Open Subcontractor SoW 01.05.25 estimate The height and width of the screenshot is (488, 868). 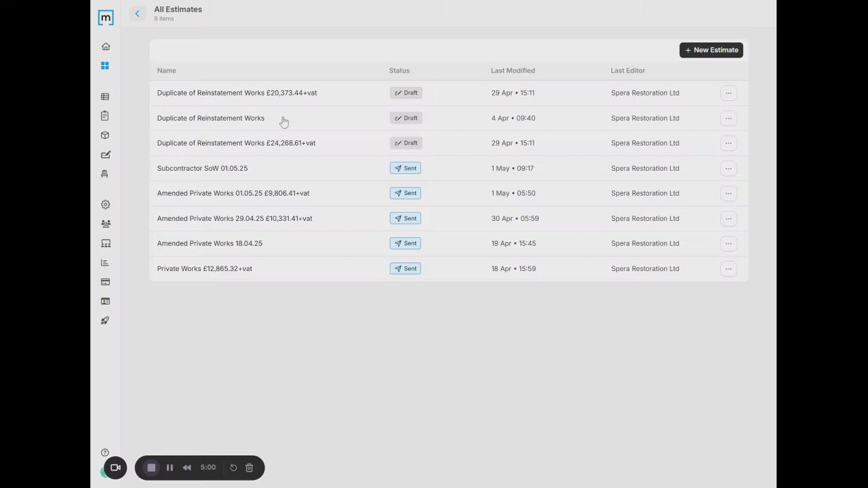(x=202, y=168)
